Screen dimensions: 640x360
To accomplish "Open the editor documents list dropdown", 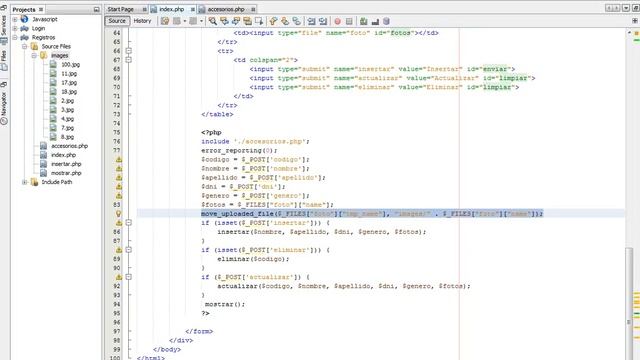I will pos(626,8).
